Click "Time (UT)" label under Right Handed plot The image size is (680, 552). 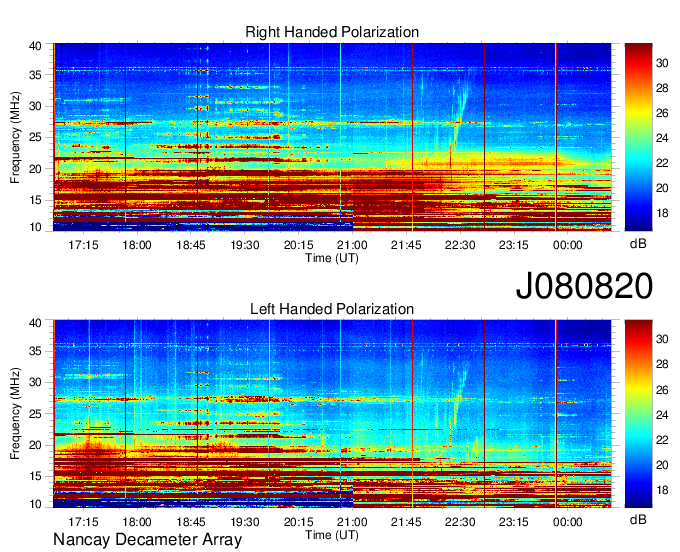click(332, 258)
